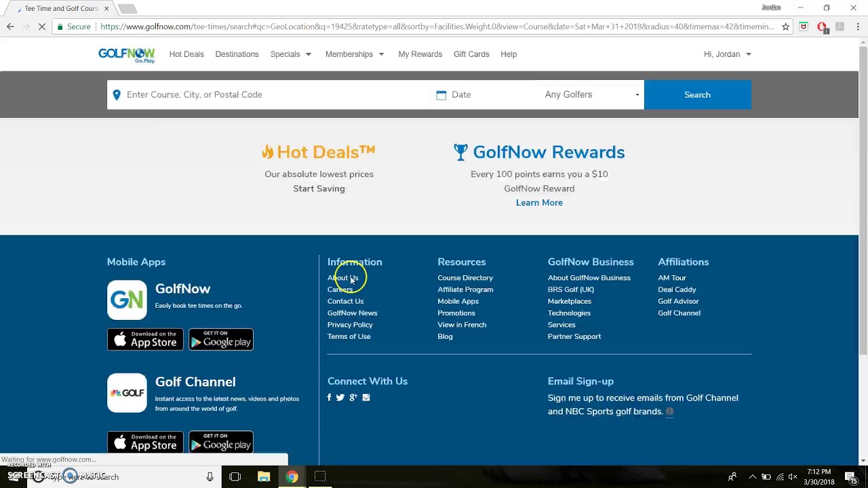Click the calendar icon beside Date
The height and width of the screenshot is (488, 868).
441,95
